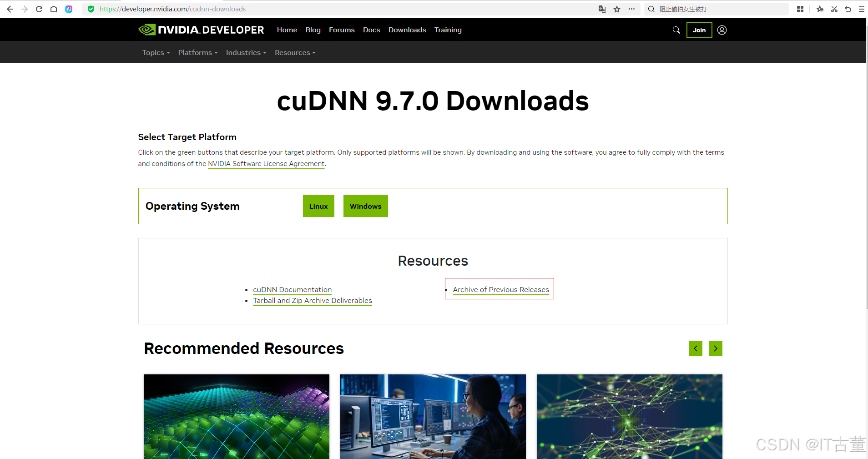Open the Training nav item

coord(448,30)
